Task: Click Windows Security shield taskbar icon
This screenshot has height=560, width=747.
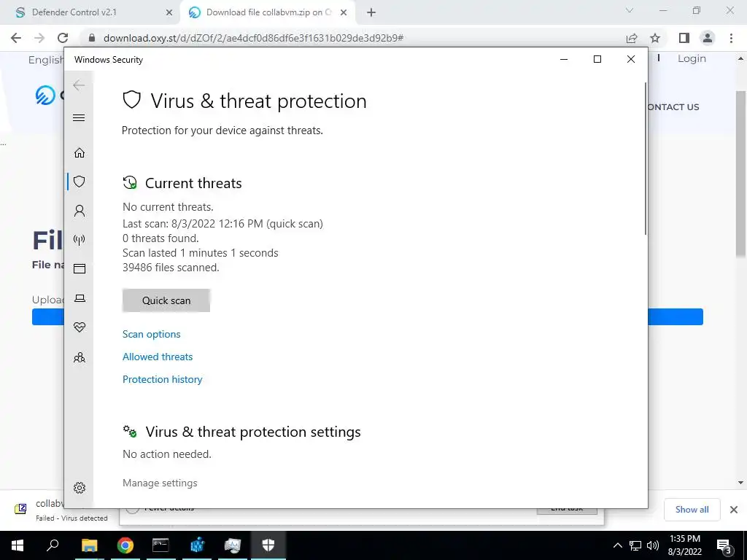Action: 268,545
